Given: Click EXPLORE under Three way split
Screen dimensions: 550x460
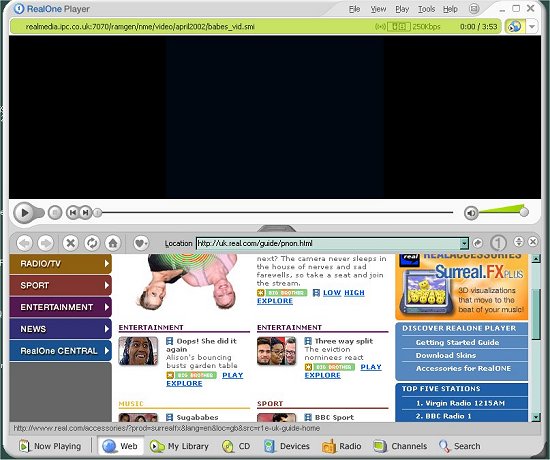Looking at the screenshot, I should [322, 375].
